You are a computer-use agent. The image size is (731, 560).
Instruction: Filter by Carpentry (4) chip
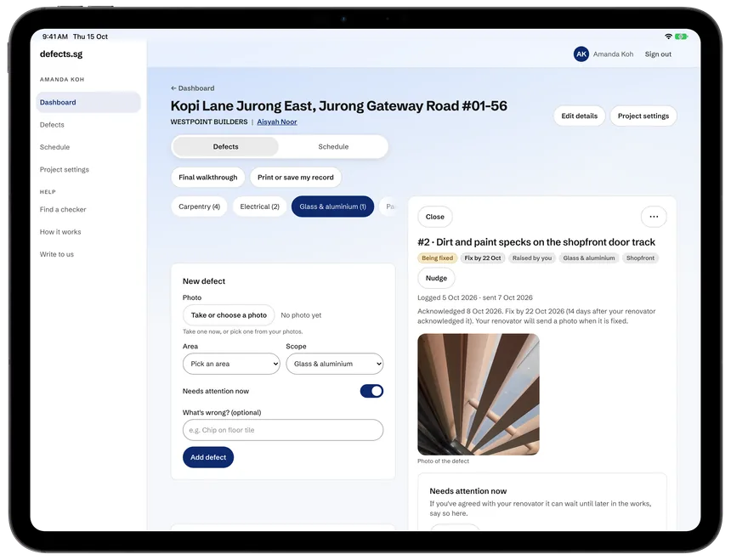[199, 206]
